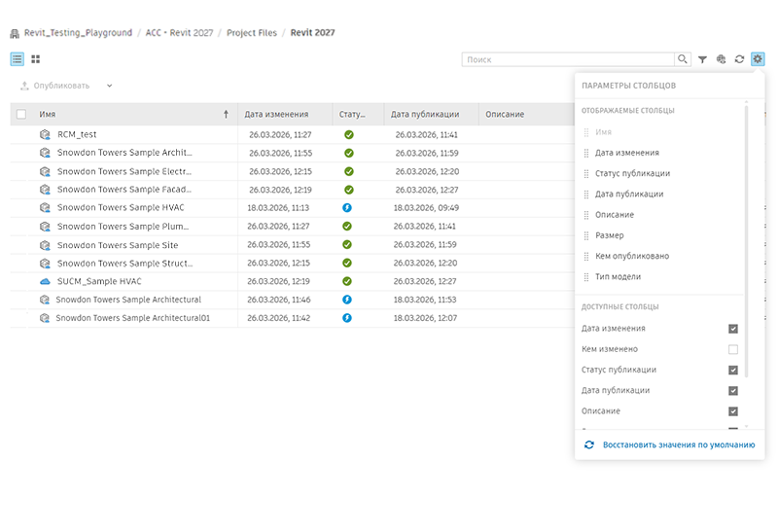The width and height of the screenshot is (778, 532).
Task: Check Кем изменено available column
Action: [733, 349]
